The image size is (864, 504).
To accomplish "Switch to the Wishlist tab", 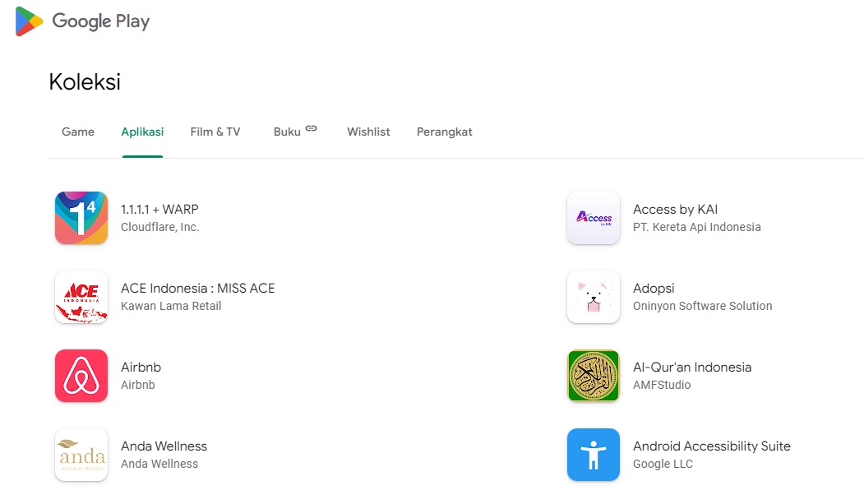I will tap(368, 132).
